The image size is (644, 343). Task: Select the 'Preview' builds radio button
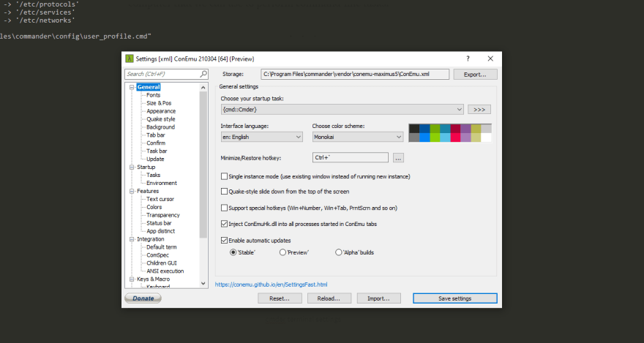(282, 252)
